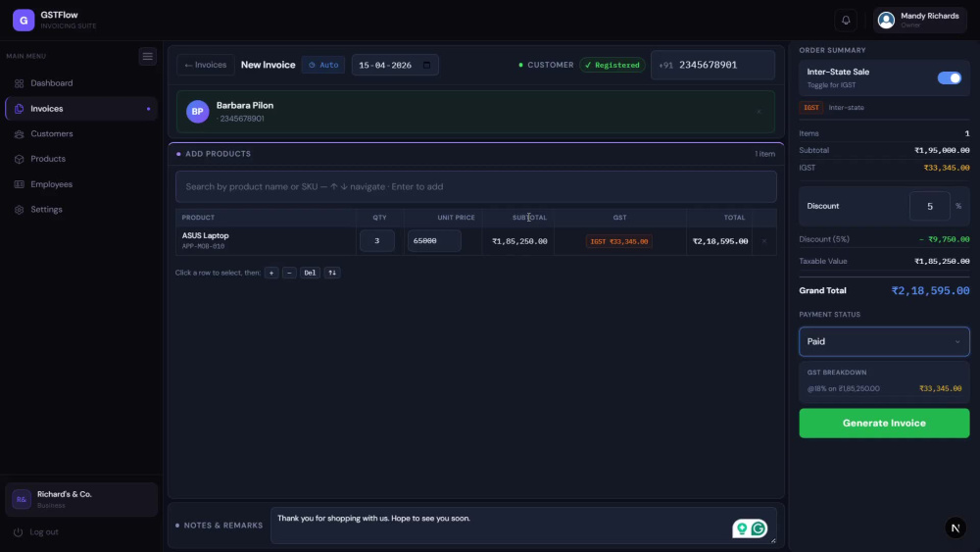Click the GST breakdown ₹33,345.00 amount
The width and height of the screenshot is (980, 552).
pyautogui.click(x=940, y=389)
